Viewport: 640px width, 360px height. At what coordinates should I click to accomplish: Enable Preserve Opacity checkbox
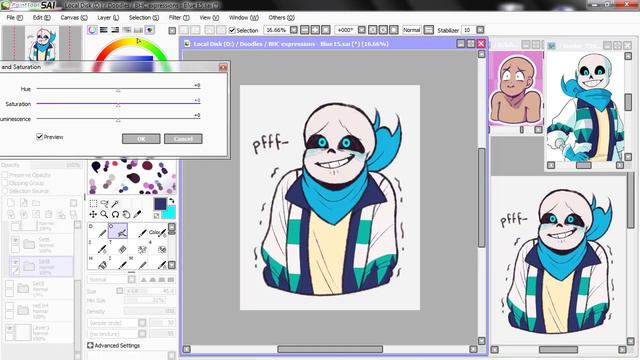click(x=5, y=175)
